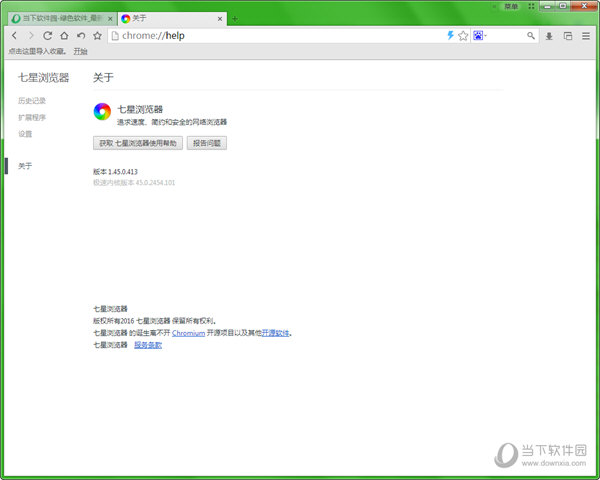
Task: Open the home page via house icon
Action: (x=64, y=36)
